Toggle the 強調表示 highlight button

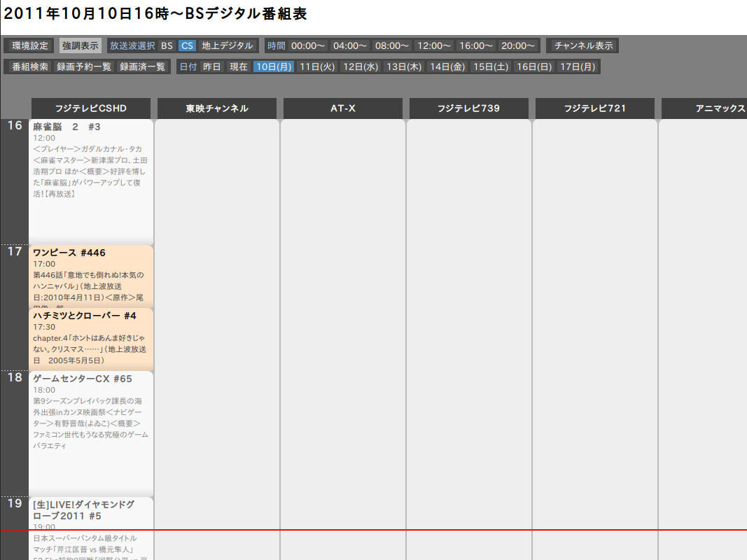pyautogui.click(x=80, y=45)
